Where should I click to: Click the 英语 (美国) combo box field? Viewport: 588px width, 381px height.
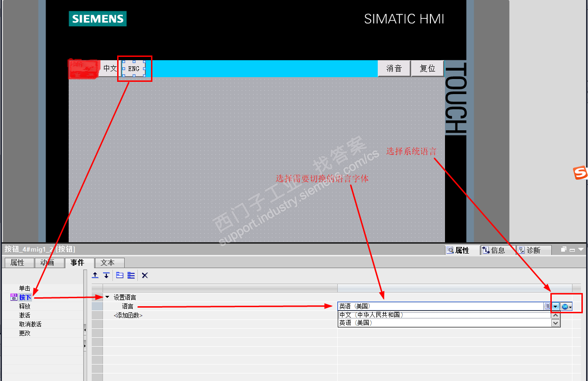pyautogui.click(x=440, y=306)
